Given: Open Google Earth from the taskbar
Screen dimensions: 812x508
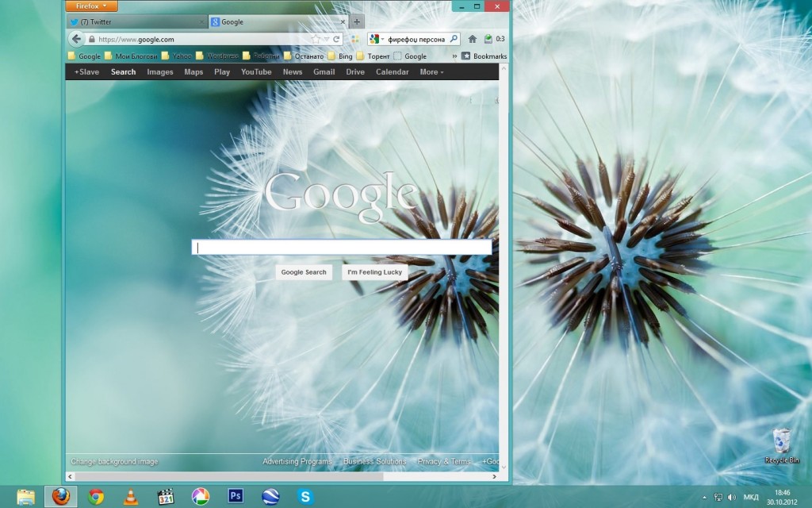Looking at the screenshot, I should (x=270, y=497).
